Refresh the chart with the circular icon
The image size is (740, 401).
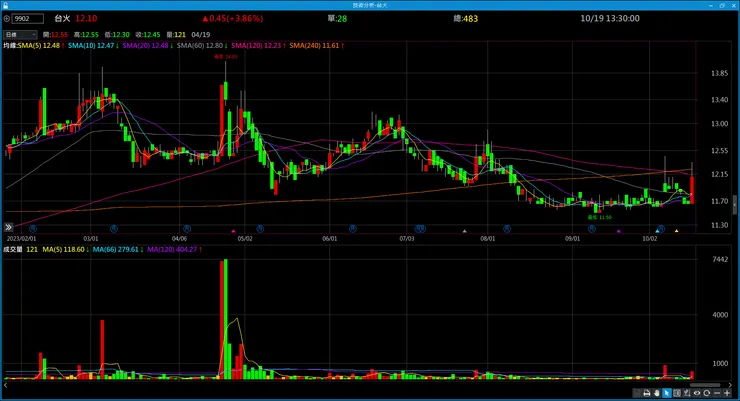click(x=706, y=393)
